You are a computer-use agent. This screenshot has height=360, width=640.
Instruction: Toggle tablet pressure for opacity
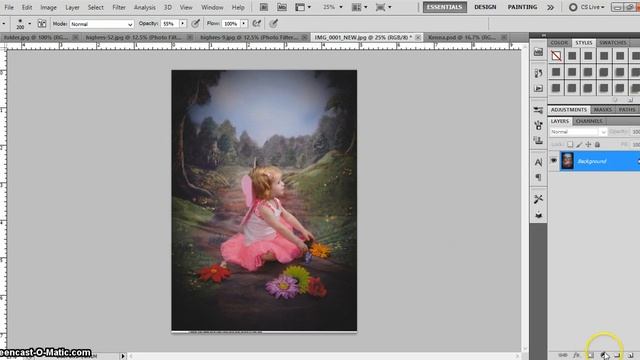pos(196,24)
